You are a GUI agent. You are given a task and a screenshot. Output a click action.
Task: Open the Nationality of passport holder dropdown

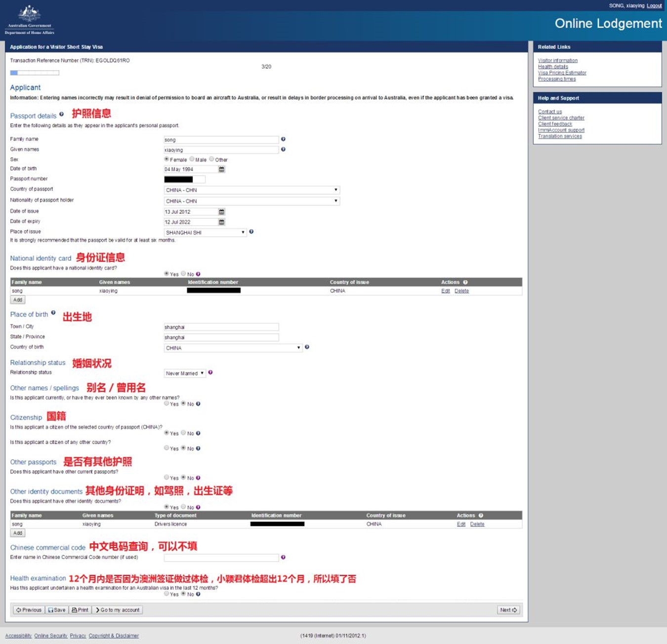tap(252, 201)
